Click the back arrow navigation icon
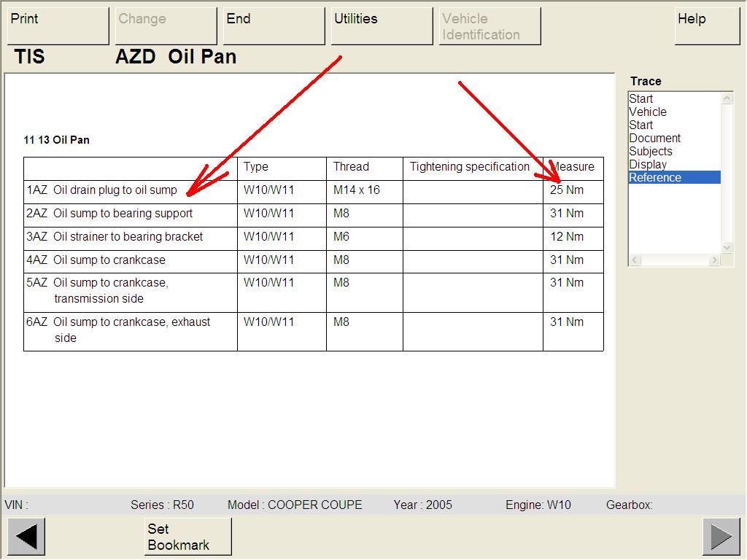747x560 pixels. tap(26, 537)
